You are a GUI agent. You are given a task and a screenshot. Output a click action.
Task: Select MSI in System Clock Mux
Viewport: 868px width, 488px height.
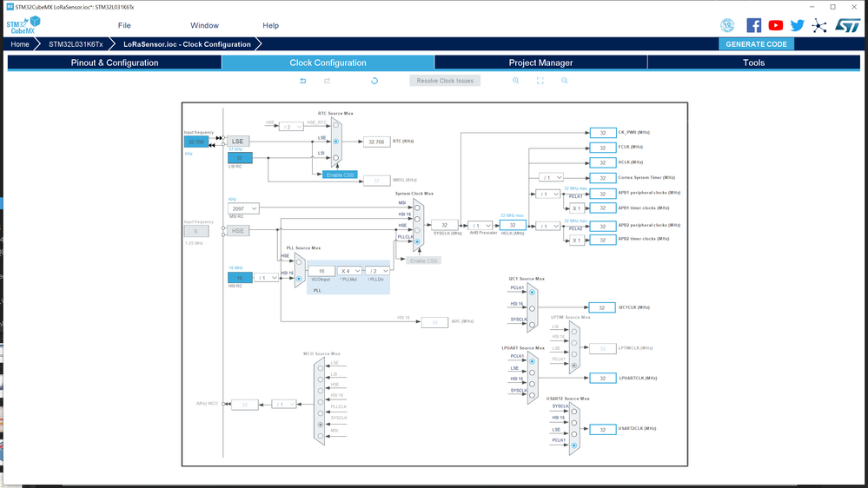(x=417, y=208)
